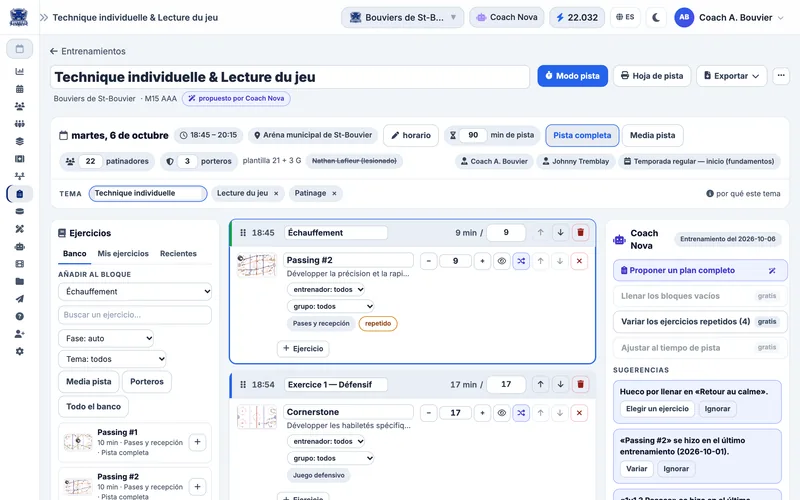Image resolution: width=800 pixels, height=500 pixels.
Task: Open the Fase: auto dropdown
Action: 106,338
